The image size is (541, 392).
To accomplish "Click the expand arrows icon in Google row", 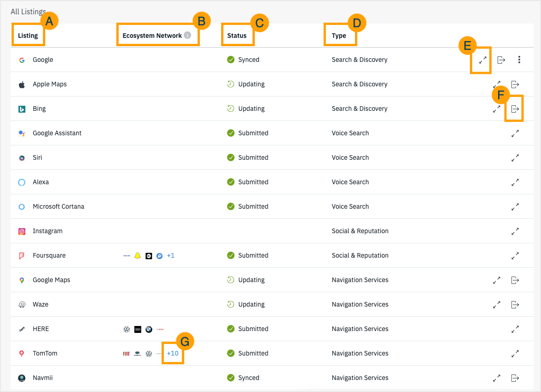I will pos(482,60).
